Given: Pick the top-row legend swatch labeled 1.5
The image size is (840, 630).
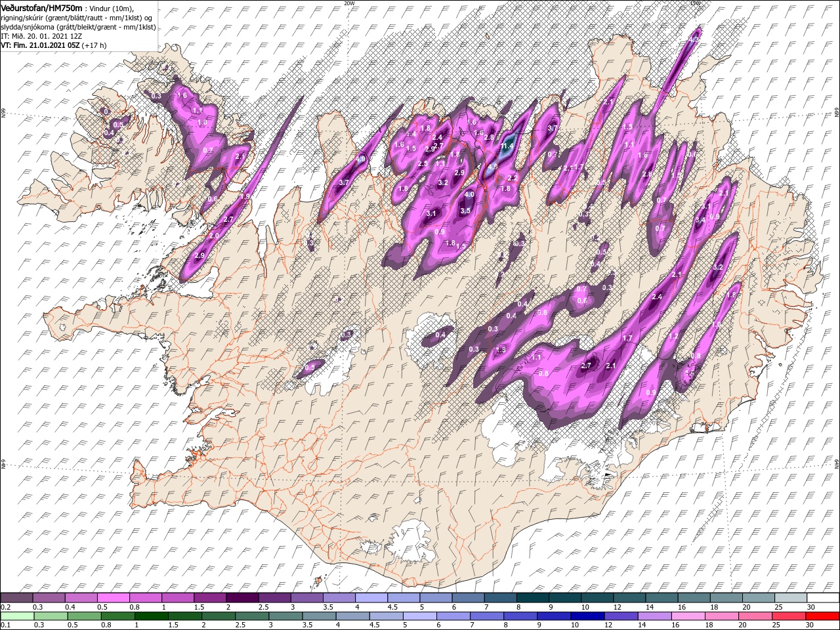Looking at the screenshot, I should click(x=210, y=597).
